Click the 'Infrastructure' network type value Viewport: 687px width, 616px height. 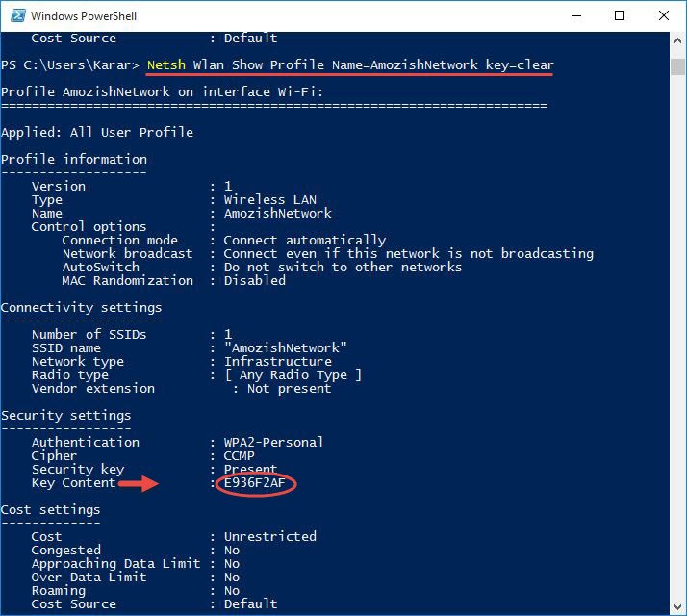coord(278,362)
